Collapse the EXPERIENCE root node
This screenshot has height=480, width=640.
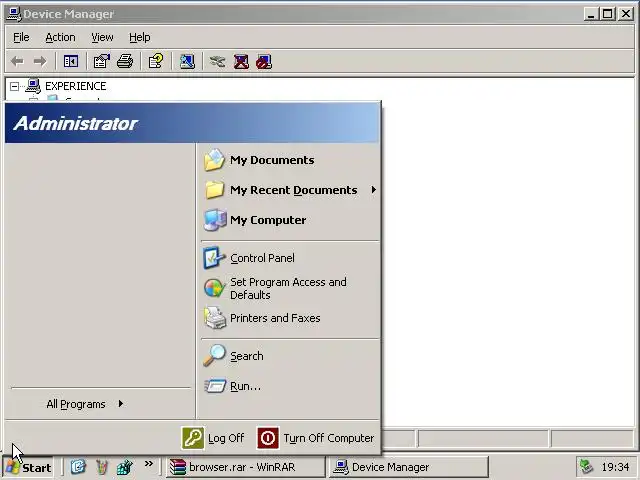[x=14, y=86]
